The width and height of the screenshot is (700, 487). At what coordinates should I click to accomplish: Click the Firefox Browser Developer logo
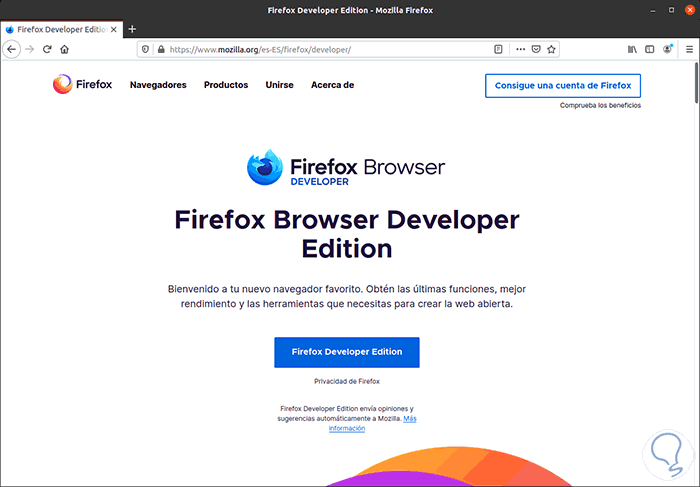[x=346, y=168]
